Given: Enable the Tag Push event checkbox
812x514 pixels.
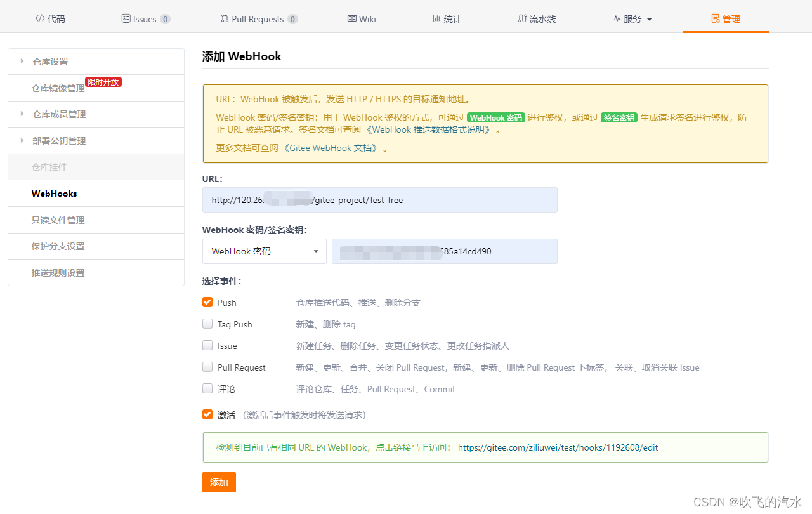Looking at the screenshot, I should click(x=207, y=324).
